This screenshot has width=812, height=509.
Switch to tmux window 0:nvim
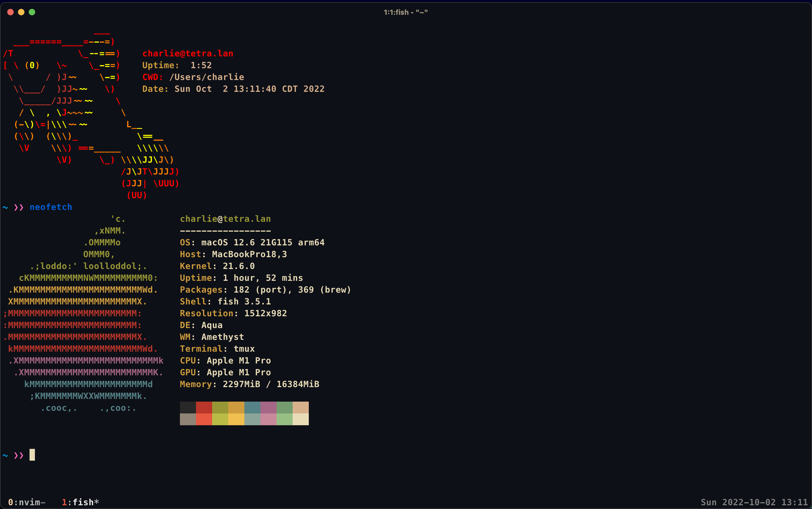coord(26,502)
